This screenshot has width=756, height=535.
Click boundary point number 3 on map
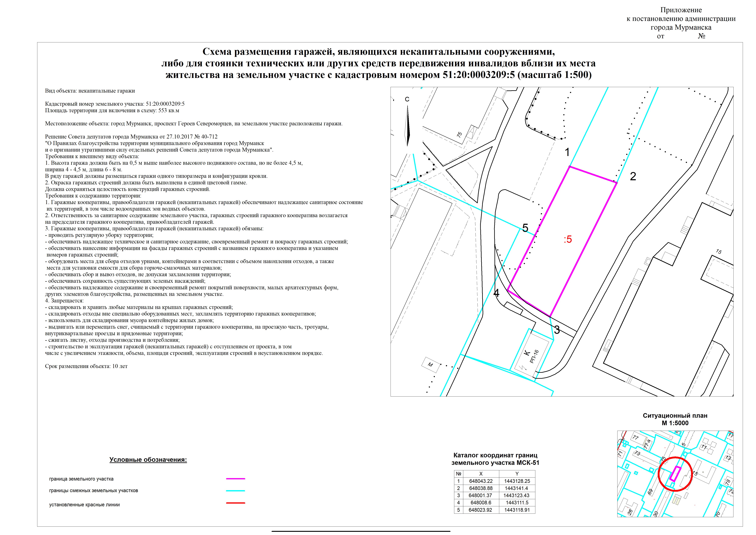(x=557, y=330)
